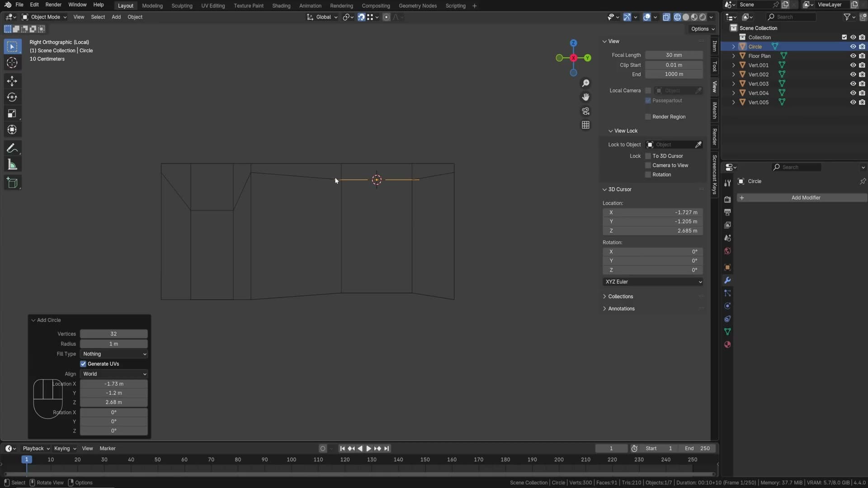Screen dimensions: 868x488
Task: Activate the Rotate tool
Action: 12,97
